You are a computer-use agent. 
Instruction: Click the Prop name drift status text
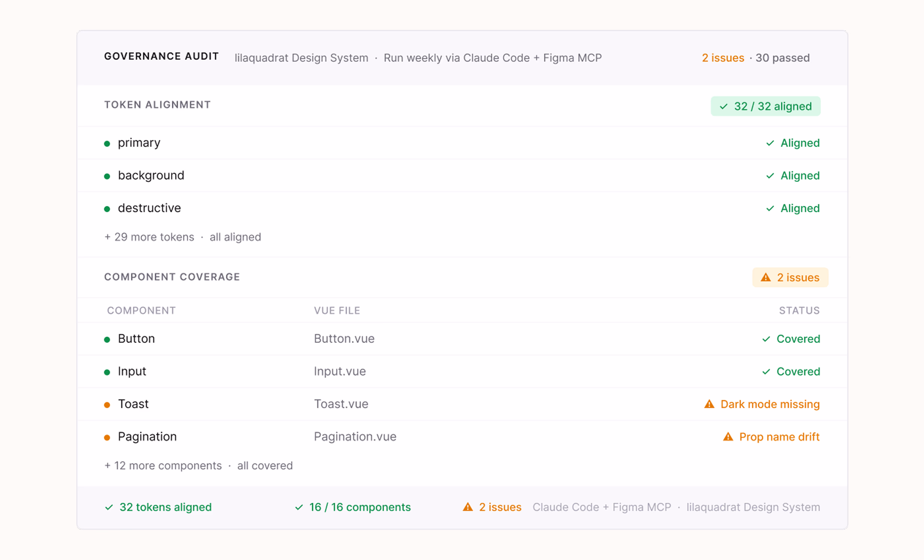tap(779, 437)
